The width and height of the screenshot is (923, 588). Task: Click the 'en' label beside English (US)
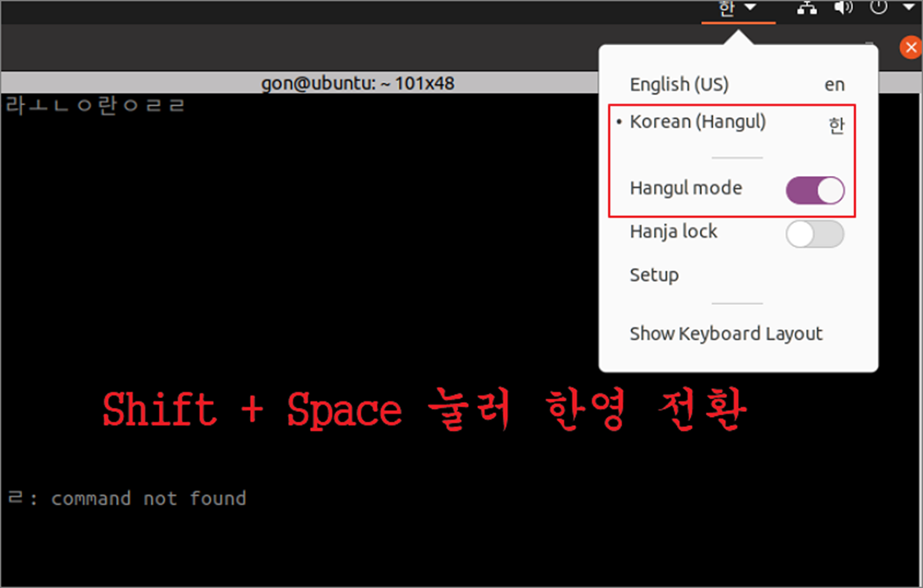pos(834,85)
